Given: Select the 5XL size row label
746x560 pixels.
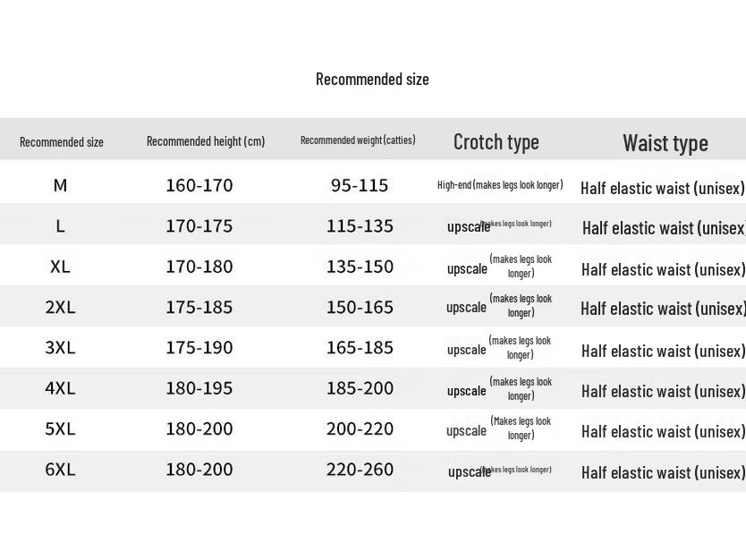Looking at the screenshot, I should pos(60,428).
